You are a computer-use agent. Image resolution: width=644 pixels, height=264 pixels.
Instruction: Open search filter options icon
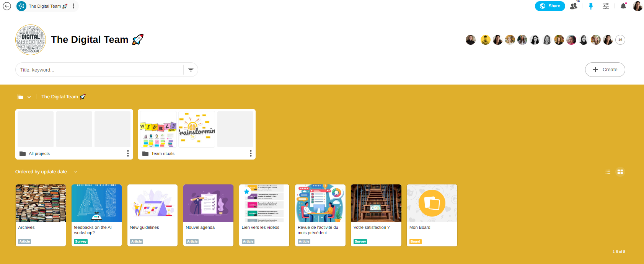[x=191, y=70]
